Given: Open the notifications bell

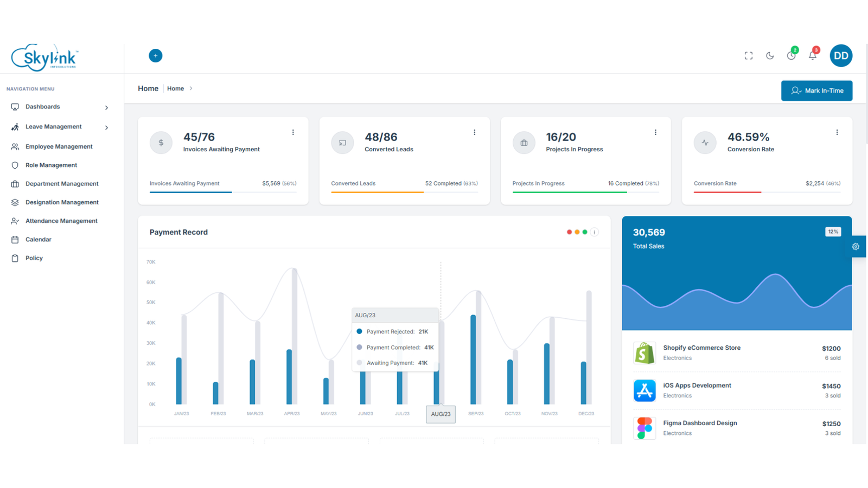Looking at the screenshot, I should (x=812, y=55).
